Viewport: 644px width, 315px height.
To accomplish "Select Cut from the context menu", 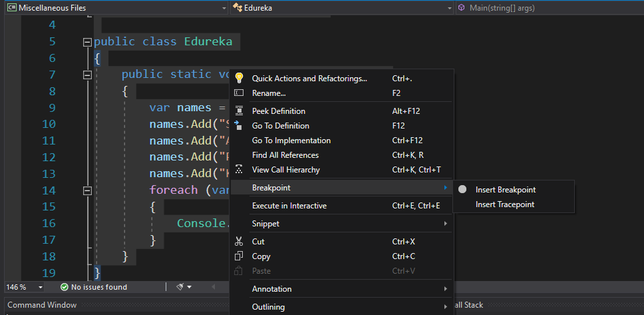I will (x=342, y=241).
